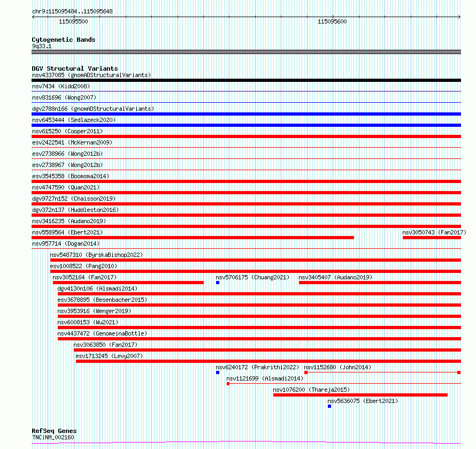
Task: Click nsv6008153 (Wu2021) label
Action: click(x=88, y=322)
